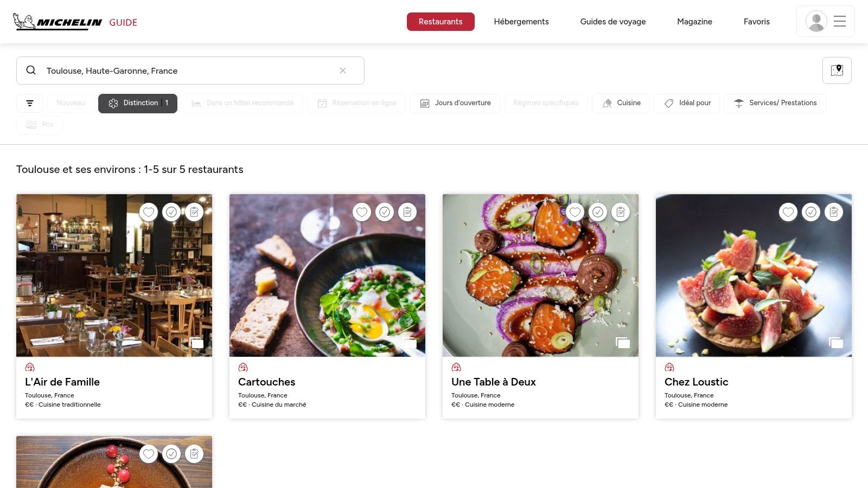
Task: Open the Cuisine filter dropdown
Action: click(x=621, y=103)
